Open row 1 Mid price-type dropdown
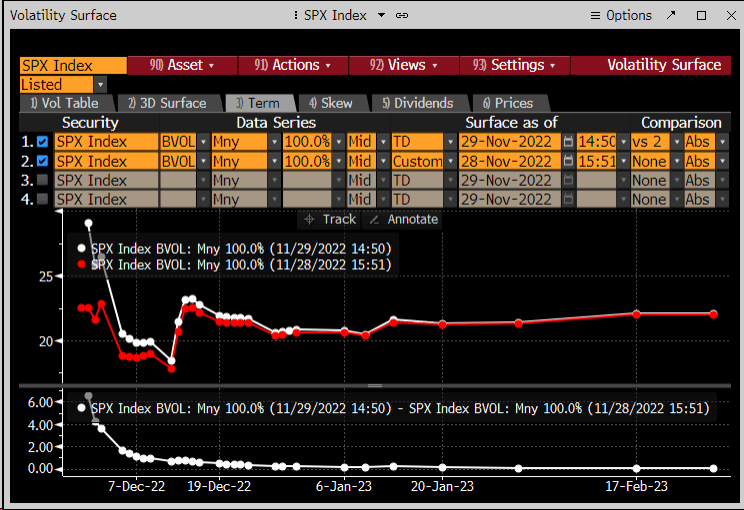Screen dimensions: 744x510 pos(383,141)
